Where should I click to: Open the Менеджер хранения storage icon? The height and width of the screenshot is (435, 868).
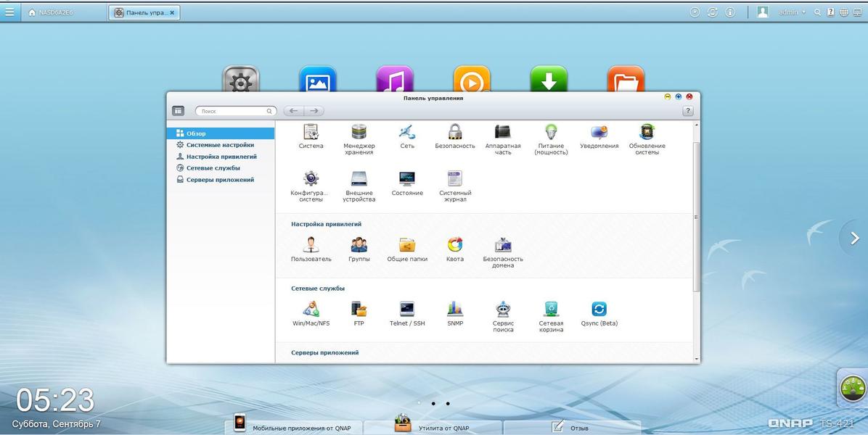coord(359,133)
